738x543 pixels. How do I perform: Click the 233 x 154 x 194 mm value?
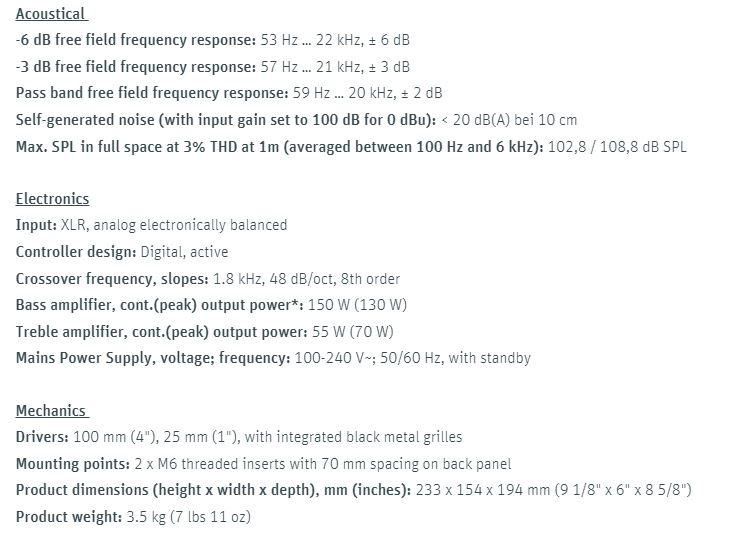point(483,490)
